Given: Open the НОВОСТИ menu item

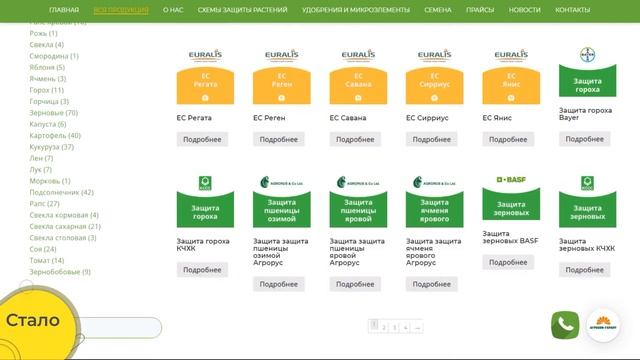Looking at the screenshot, I should click(x=524, y=10).
